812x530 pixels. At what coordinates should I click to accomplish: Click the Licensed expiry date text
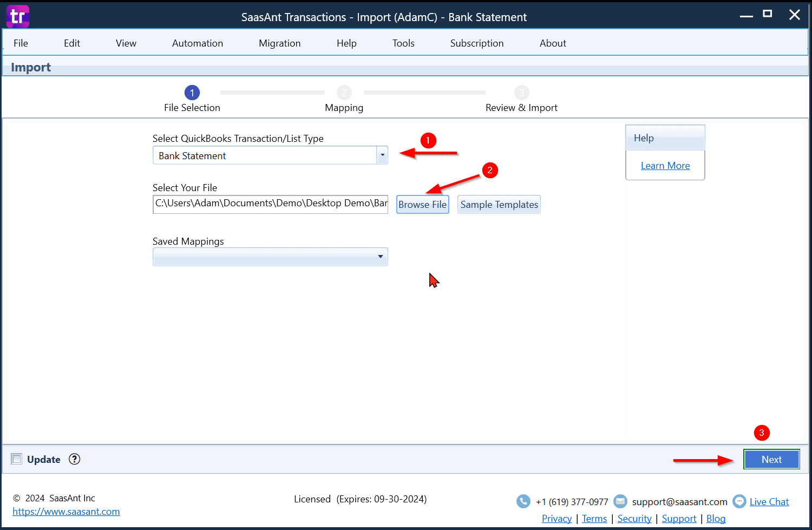(360, 499)
